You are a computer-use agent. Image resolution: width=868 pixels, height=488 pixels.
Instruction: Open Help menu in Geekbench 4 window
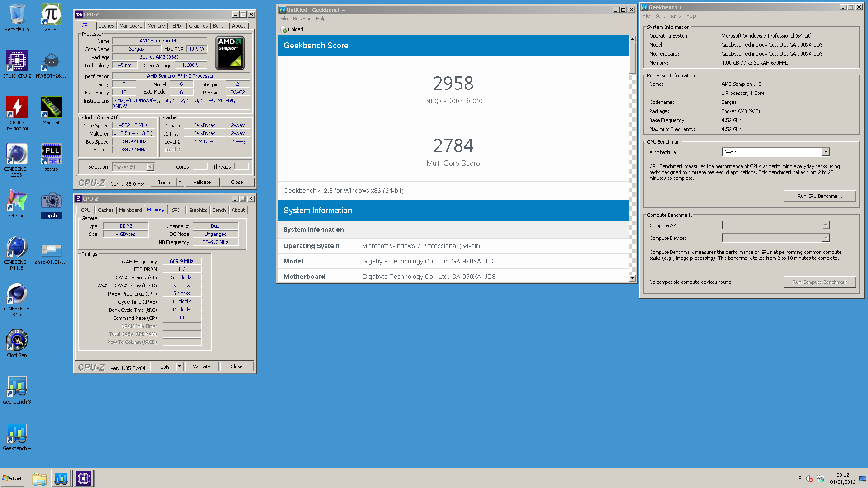(x=691, y=16)
